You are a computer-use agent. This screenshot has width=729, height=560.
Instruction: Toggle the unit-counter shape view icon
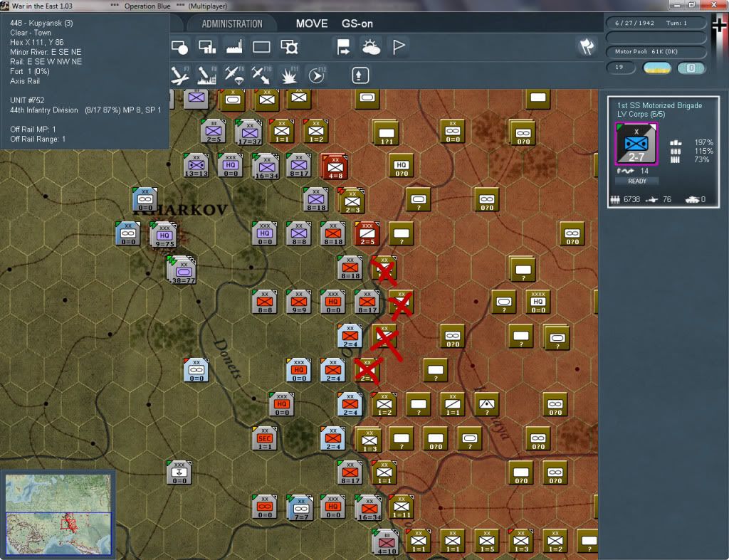pos(180,47)
